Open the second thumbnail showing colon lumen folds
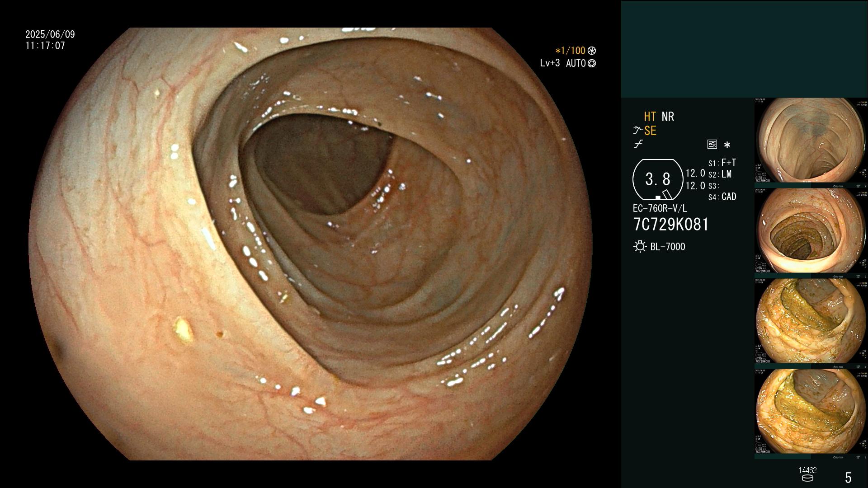This screenshot has height=488, width=868. pos(811,231)
